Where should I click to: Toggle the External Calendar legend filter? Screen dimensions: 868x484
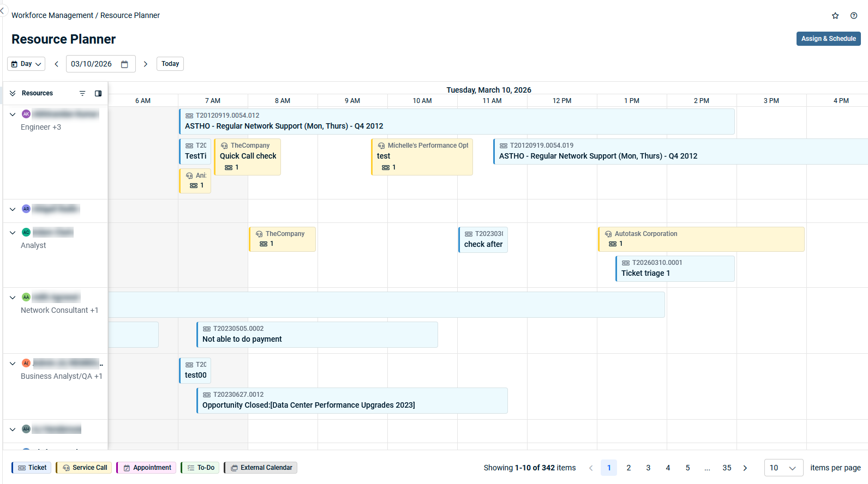(x=261, y=468)
